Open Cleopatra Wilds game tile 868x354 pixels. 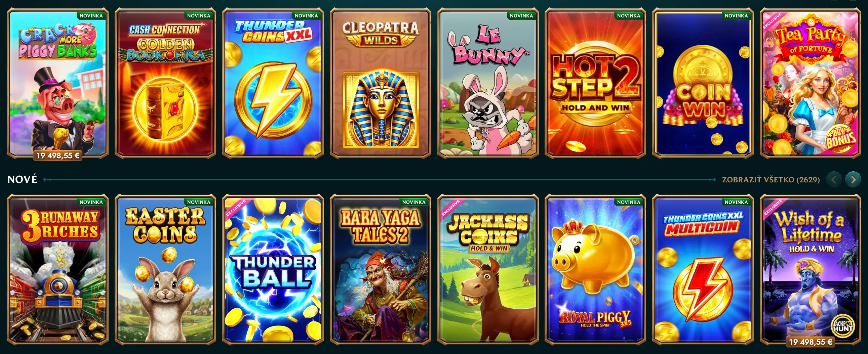coord(381,83)
